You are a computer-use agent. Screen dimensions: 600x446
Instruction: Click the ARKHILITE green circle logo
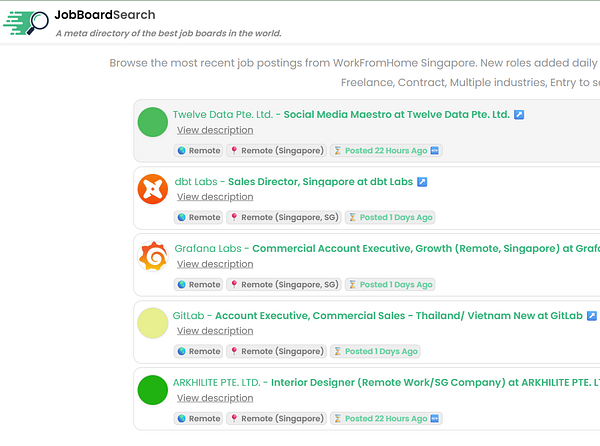point(153,390)
